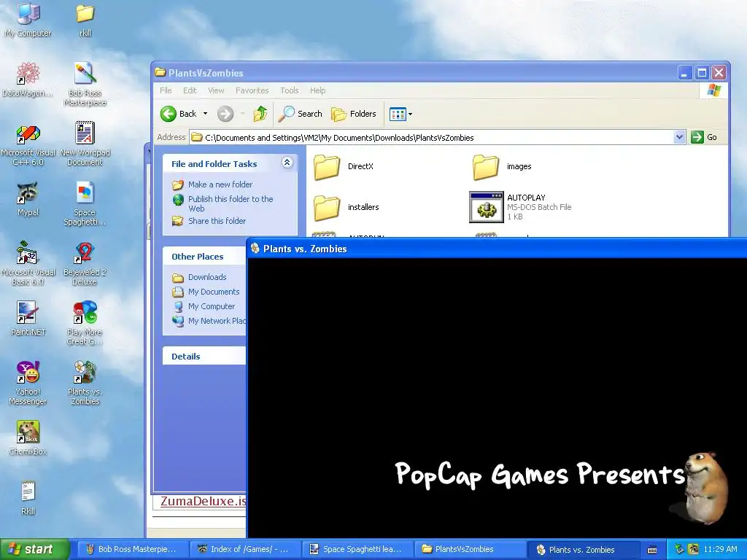Open New Wordpad Document on desktop
Viewport: 747px width, 560px height.
[85, 144]
